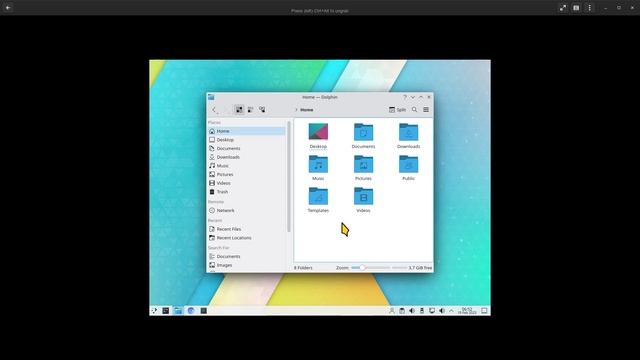The height and width of the screenshot is (360, 640).
Task: Open Videos in the Places panel
Action: pos(247,183)
